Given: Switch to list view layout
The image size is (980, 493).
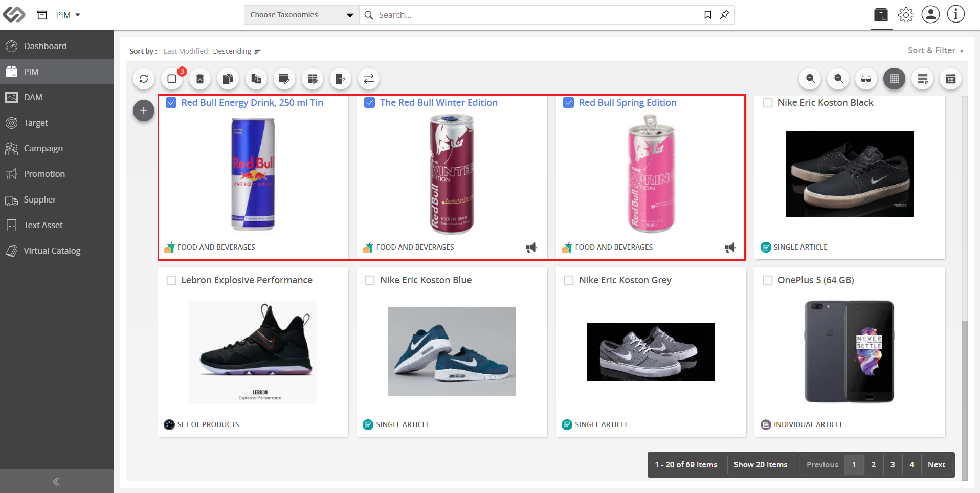Looking at the screenshot, I should coord(923,79).
